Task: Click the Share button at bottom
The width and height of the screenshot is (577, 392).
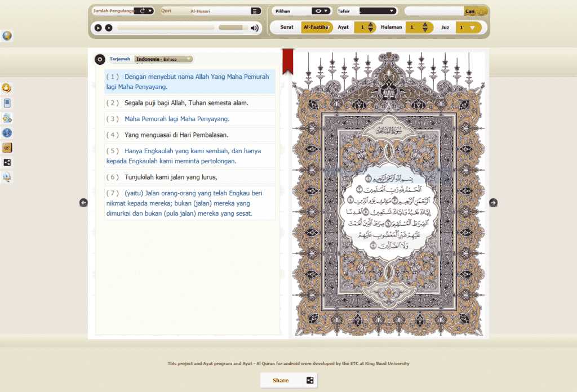Action: pos(288,380)
